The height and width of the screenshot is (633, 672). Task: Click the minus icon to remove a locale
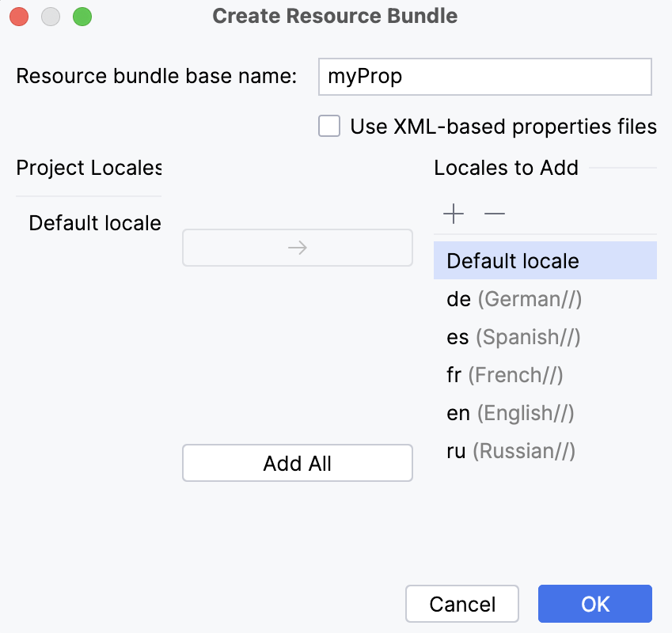click(x=495, y=214)
